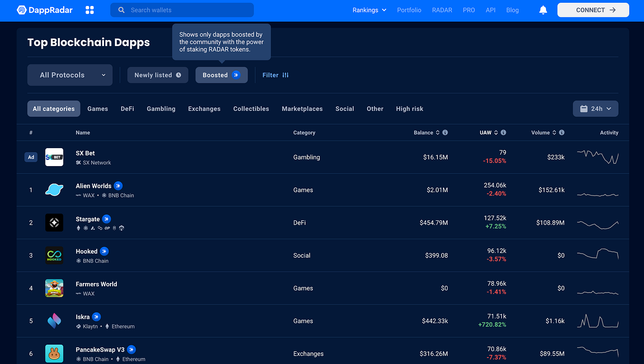Select the Other category tab
The image size is (644, 364).
click(375, 109)
